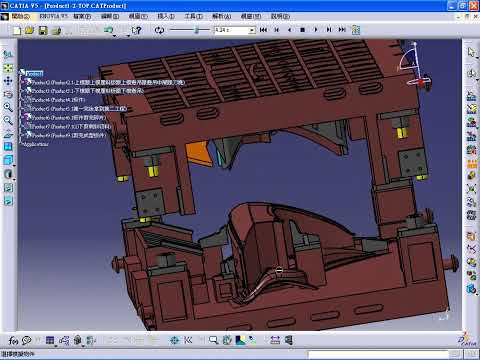Image resolution: width=480 pixels, height=360 pixels.
Task: Create a new document with New icon
Action: pos(17,30)
